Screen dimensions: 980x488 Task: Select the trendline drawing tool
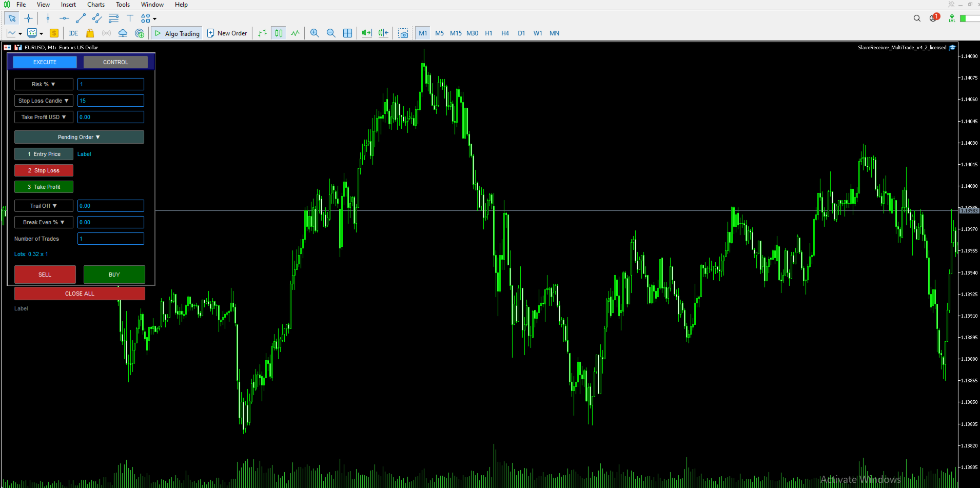click(x=81, y=18)
